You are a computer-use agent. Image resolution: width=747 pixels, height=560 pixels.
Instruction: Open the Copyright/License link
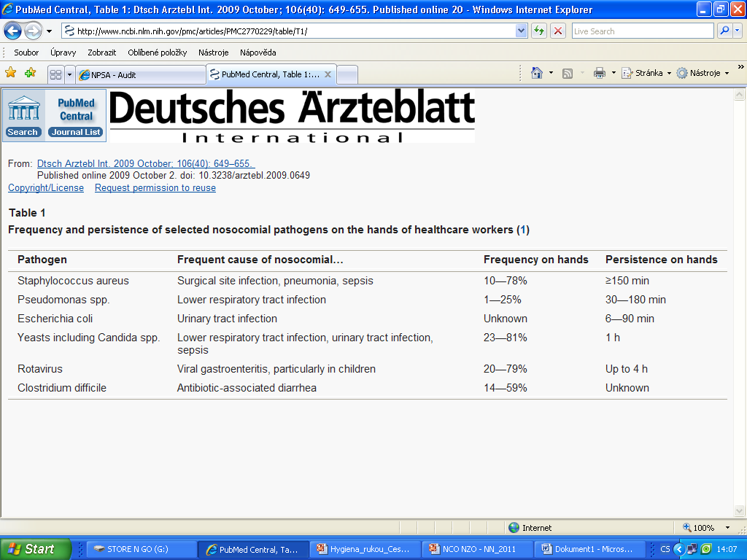[46, 188]
